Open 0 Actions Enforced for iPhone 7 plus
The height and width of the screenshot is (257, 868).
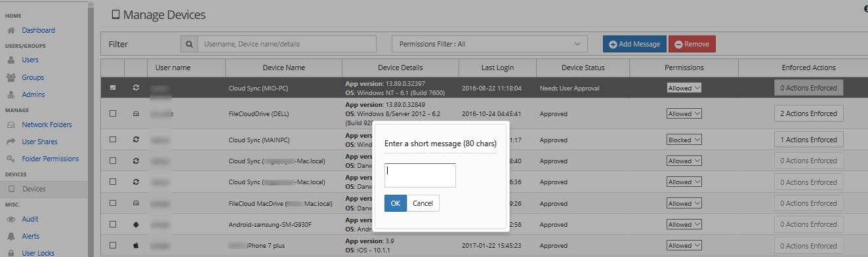coord(809,245)
